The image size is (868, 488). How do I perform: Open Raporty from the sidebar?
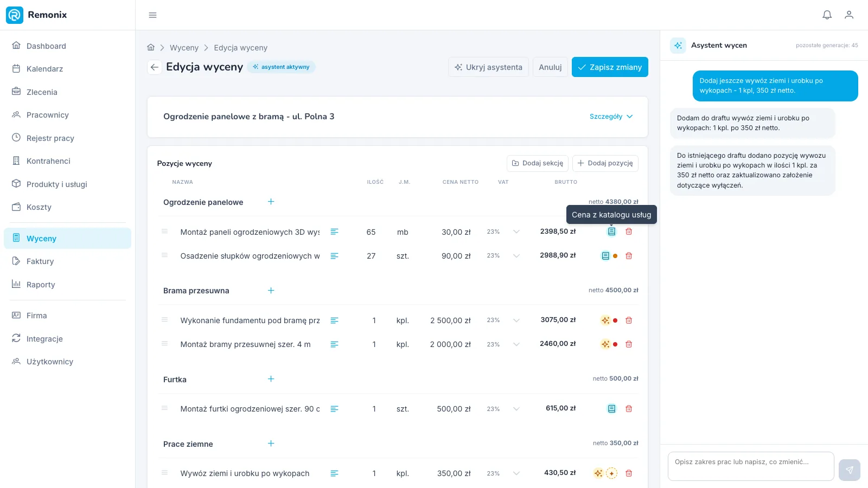[67, 285]
